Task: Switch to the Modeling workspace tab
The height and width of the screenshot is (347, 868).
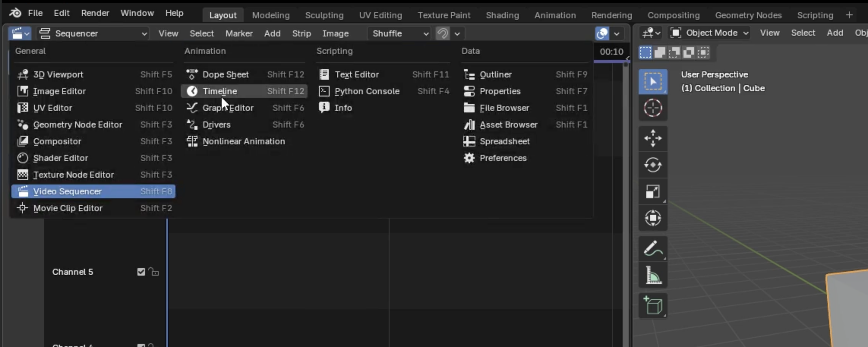Action: point(271,15)
